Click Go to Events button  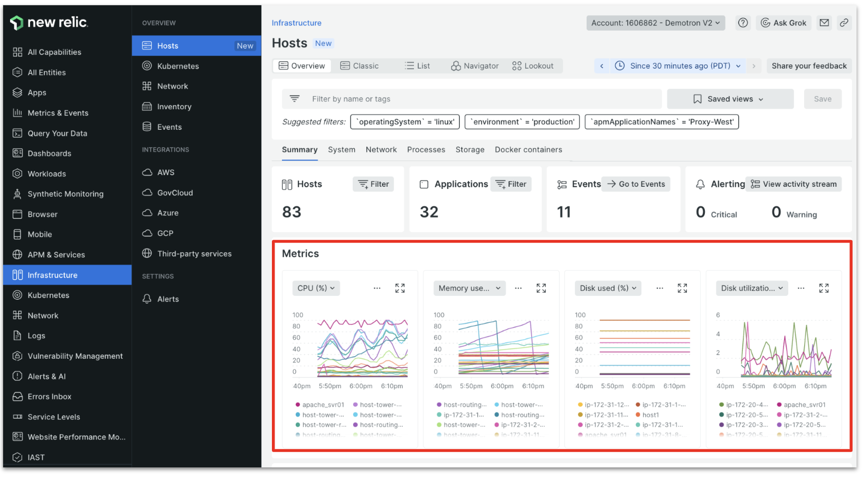[636, 184]
